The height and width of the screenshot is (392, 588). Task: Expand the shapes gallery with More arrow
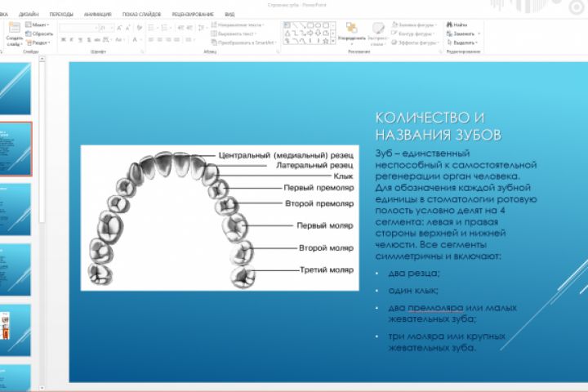[x=333, y=42]
